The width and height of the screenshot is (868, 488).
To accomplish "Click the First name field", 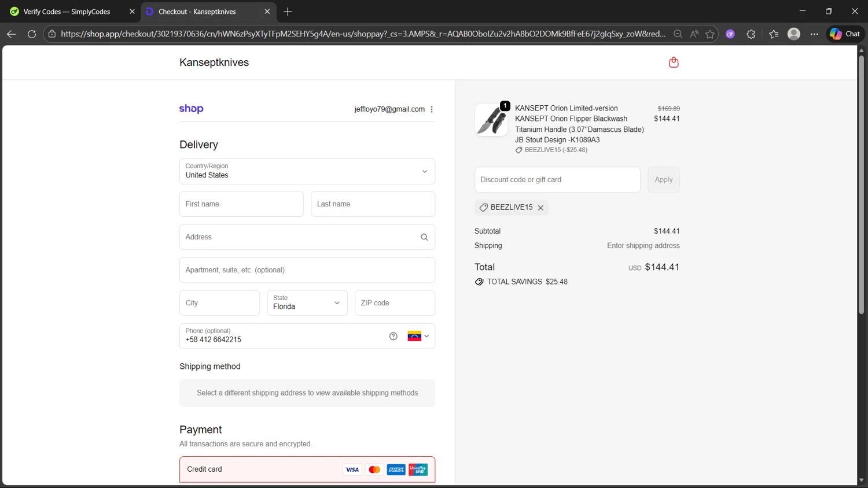I will tap(241, 204).
